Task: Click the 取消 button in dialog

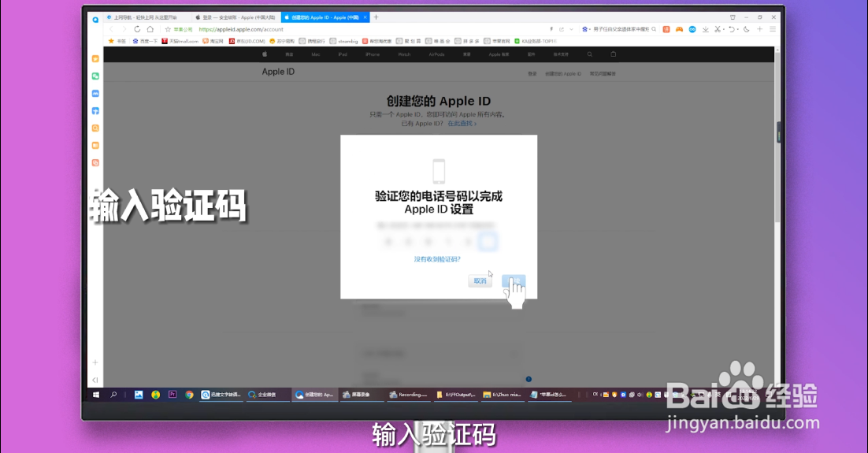Action: pyautogui.click(x=480, y=280)
